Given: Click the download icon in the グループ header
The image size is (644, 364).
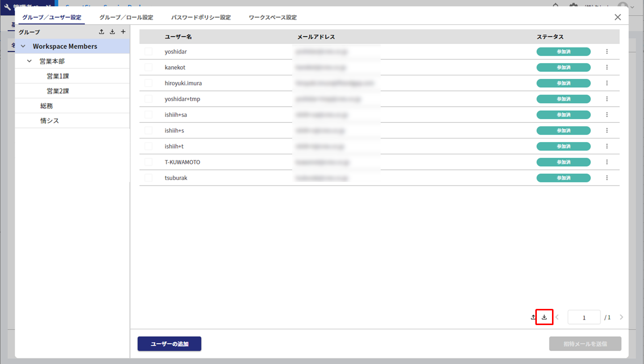Looking at the screenshot, I should [x=112, y=32].
